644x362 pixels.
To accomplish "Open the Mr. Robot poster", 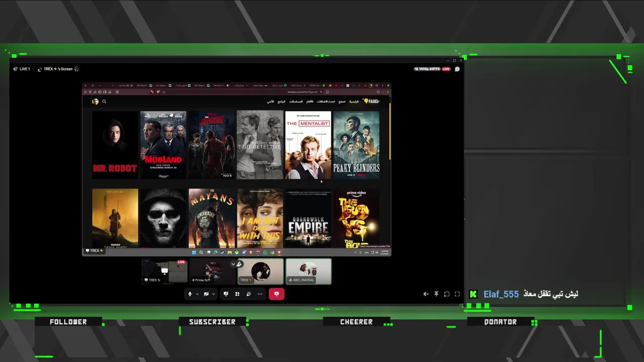I will click(x=115, y=145).
